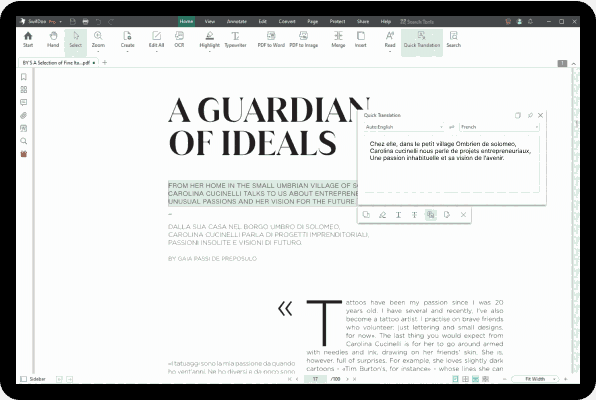Click copy icon in selection toolbar

tap(366, 215)
